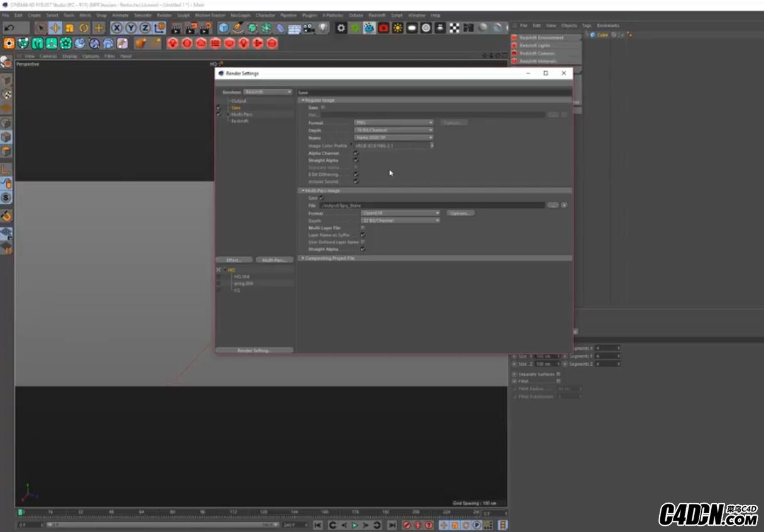Click the Render Setting... button

click(254, 350)
